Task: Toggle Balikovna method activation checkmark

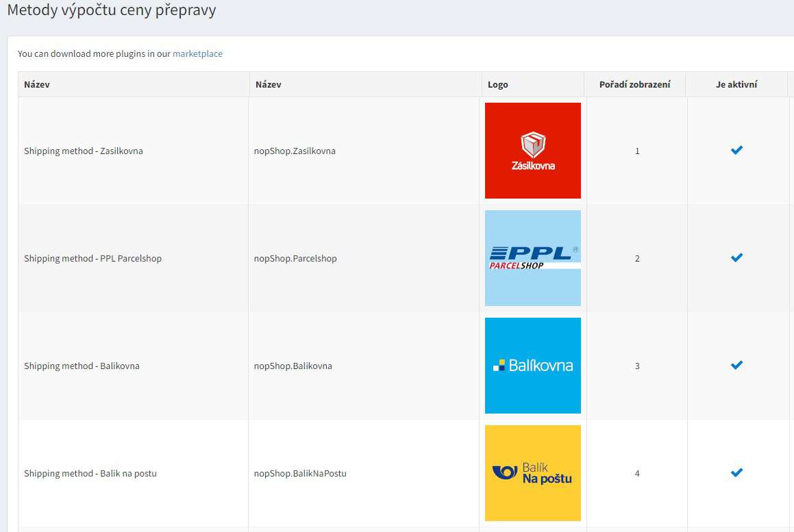Action: (x=736, y=365)
